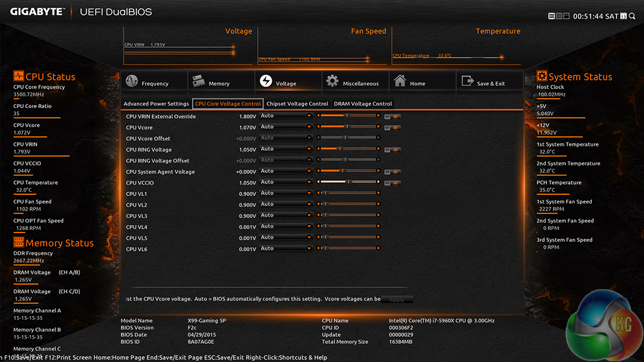Screen dimensions: 644x362
Task: Open the Advanced Power Settings tab
Action: pyautogui.click(x=156, y=104)
